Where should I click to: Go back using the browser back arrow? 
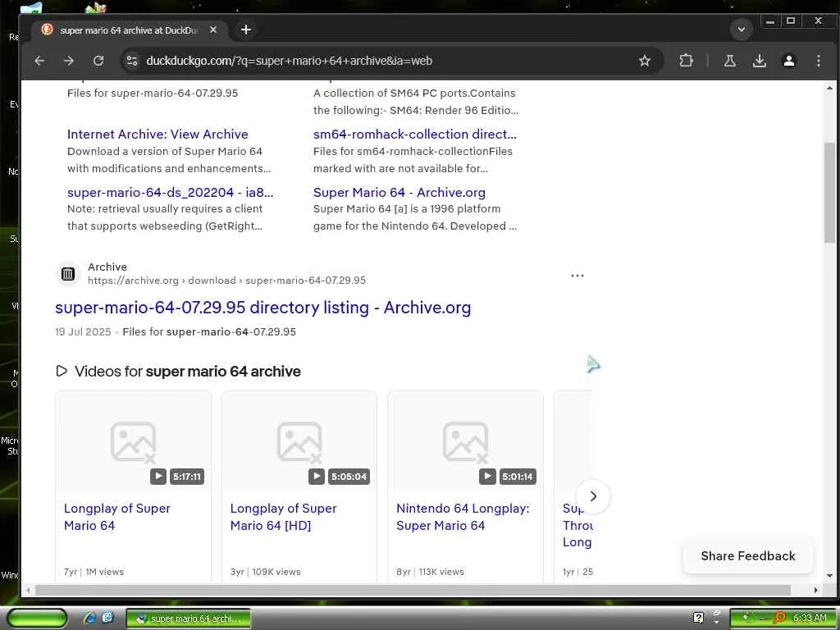39,61
